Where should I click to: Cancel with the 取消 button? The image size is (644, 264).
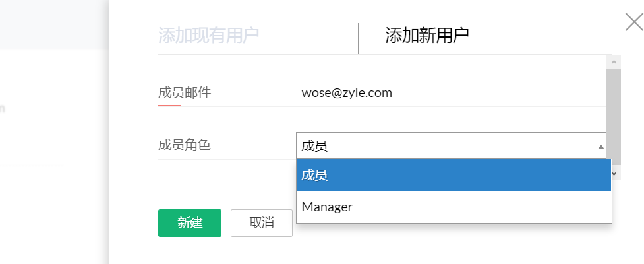(x=262, y=223)
